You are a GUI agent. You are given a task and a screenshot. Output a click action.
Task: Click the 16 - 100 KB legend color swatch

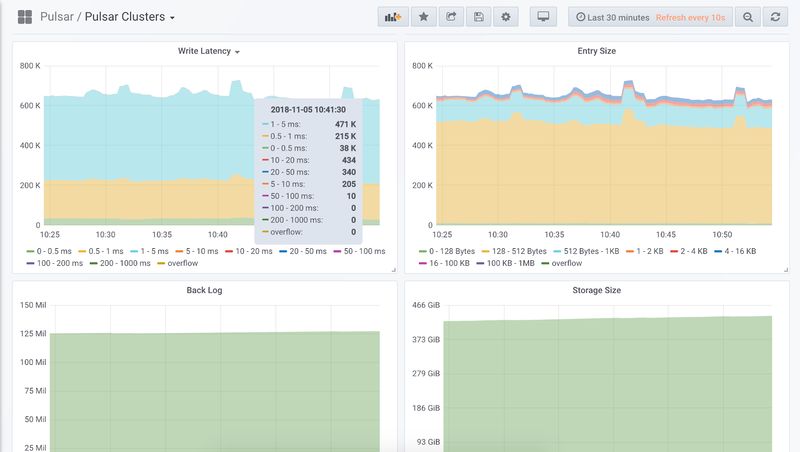click(x=425, y=263)
